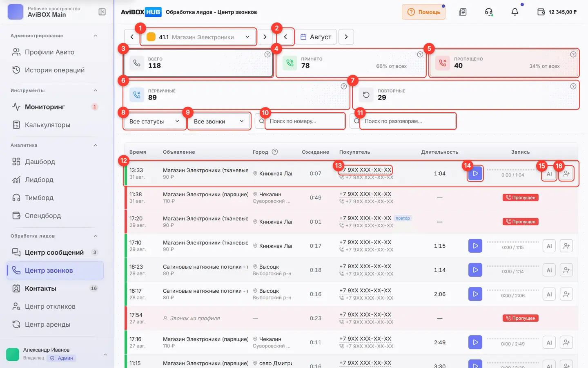
Task: Select the ПОВТОРНЫЕ 29 stat card
Action: [466, 94]
